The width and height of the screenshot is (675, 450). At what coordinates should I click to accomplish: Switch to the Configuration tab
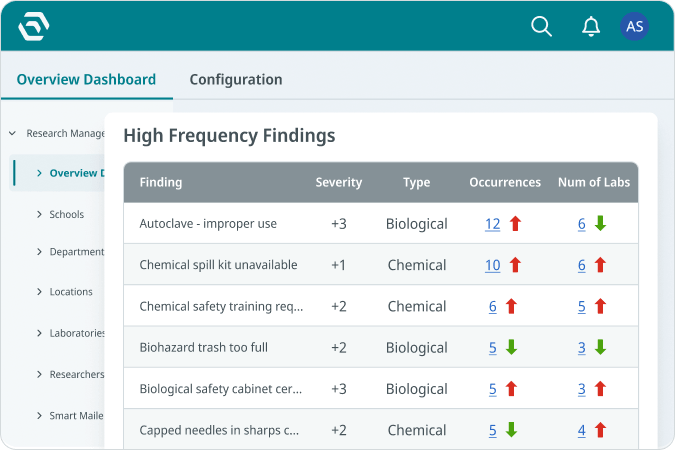[236, 80]
